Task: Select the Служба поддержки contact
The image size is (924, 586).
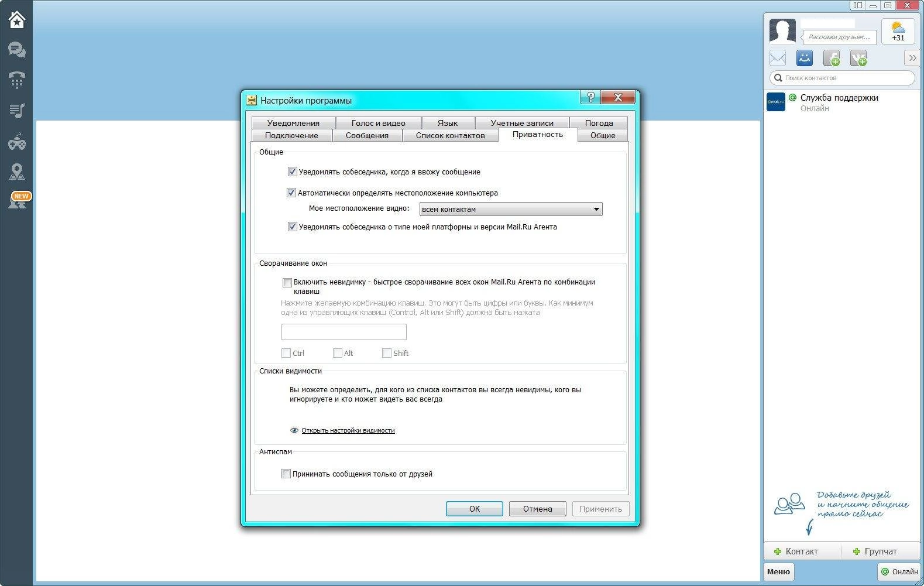Action: (842, 102)
